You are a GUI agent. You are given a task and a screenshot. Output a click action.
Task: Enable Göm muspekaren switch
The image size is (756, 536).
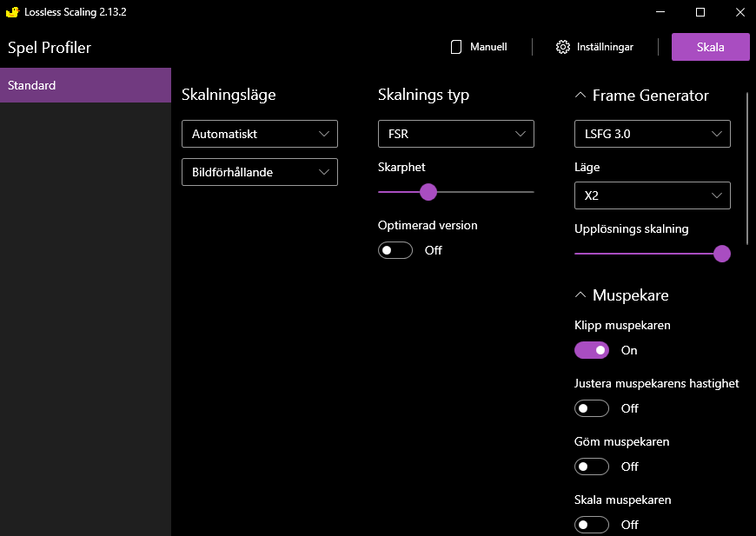(592, 467)
